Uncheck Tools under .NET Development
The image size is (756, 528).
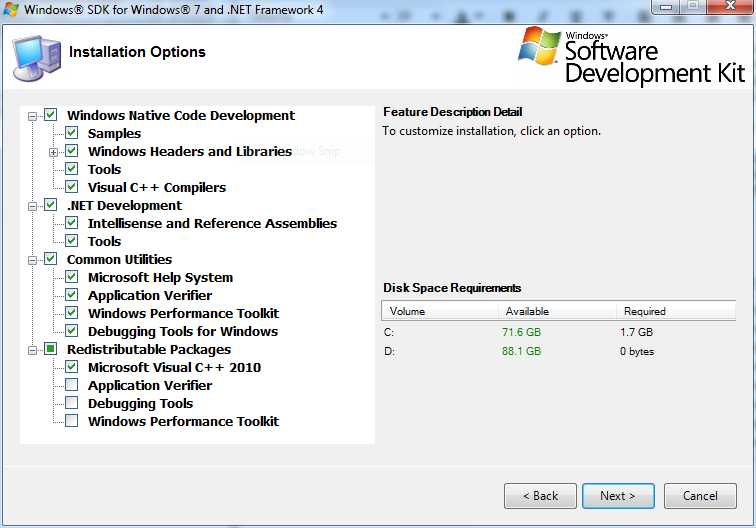click(71, 241)
